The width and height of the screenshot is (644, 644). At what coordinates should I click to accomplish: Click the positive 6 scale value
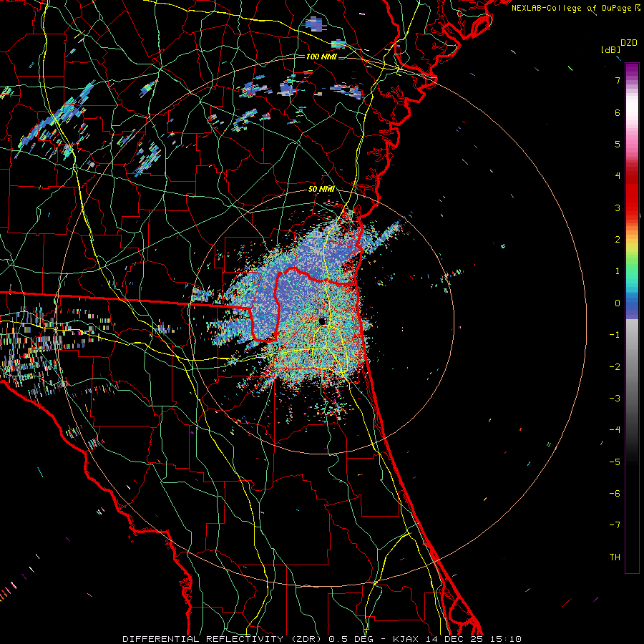[618, 112]
